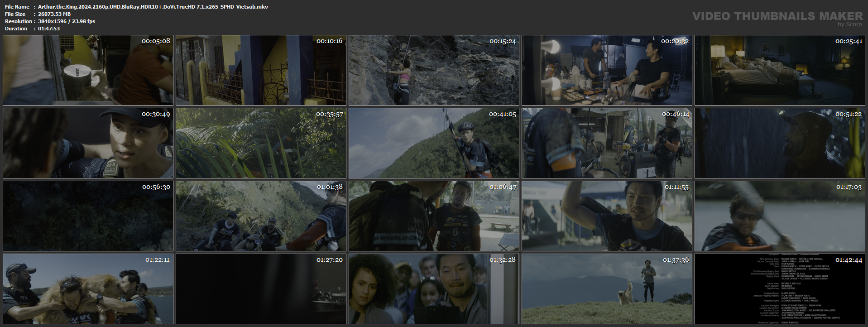
Task: Open the rainy night thumbnail at 00:51:22
Action: point(780,143)
